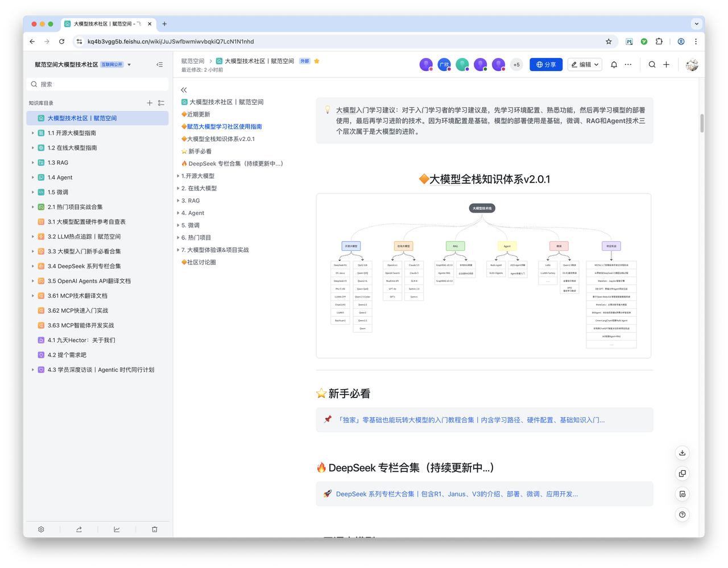The width and height of the screenshot is (728, 568).
Task: Click the browser address bar URL
Action: click(x=171, y=42)
